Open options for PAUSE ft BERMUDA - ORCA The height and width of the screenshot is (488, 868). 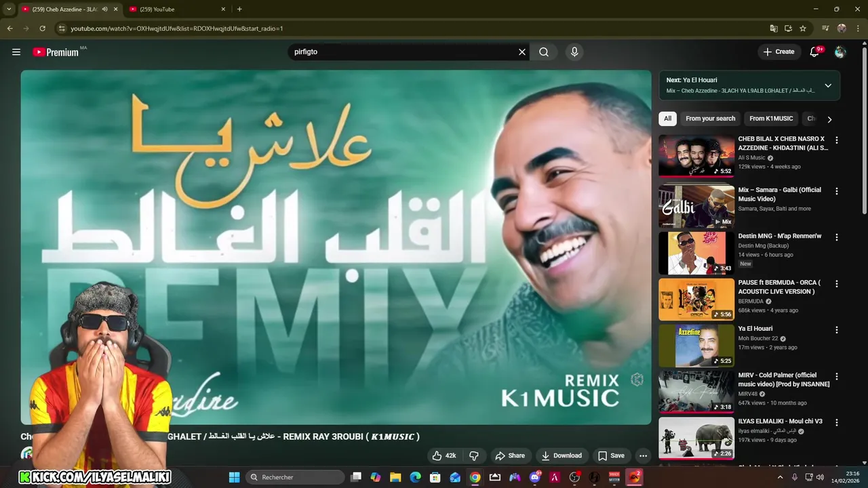836,283
